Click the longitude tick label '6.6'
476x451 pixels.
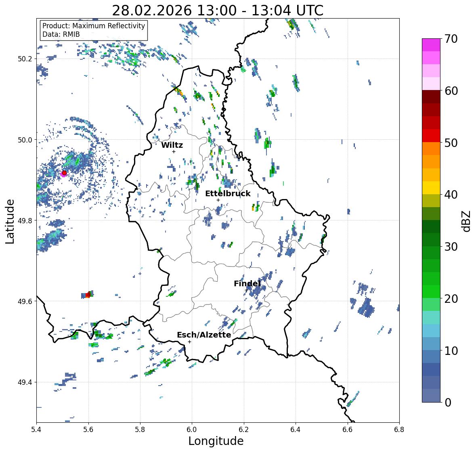pos(348,430)
